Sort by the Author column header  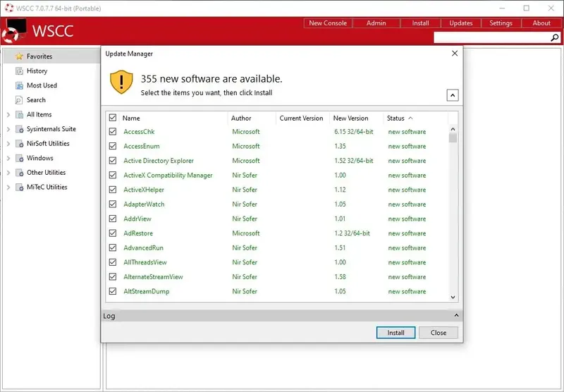coord(252,118)
